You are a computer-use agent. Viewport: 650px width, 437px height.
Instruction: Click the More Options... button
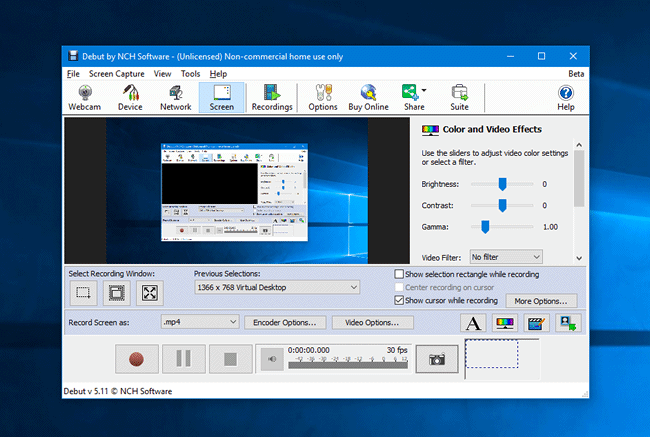pyautogui.click(x=541, y=301)
